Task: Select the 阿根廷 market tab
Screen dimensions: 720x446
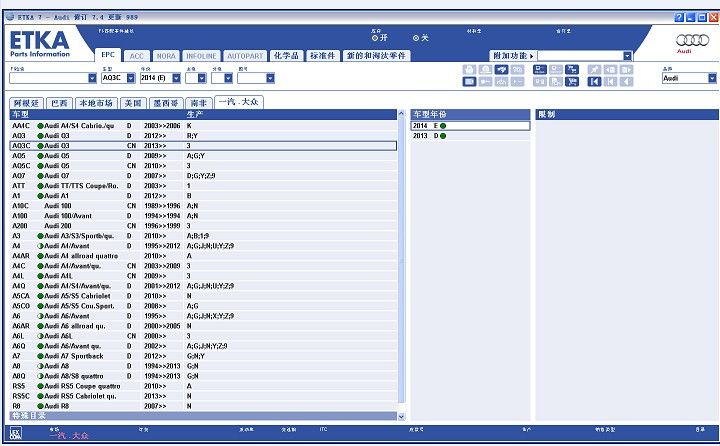Action: pos(26,103)
